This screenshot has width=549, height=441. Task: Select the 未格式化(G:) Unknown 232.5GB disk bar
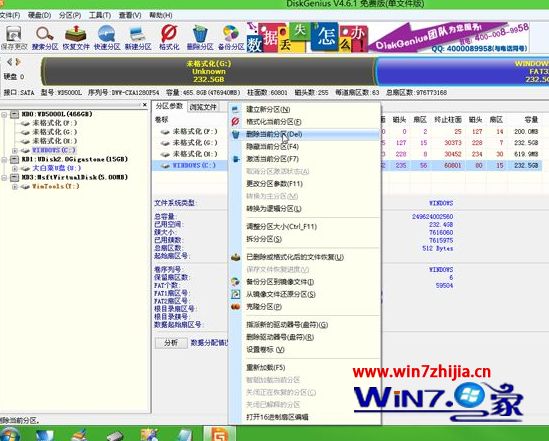pyautogui.click(x=208, y=71)
